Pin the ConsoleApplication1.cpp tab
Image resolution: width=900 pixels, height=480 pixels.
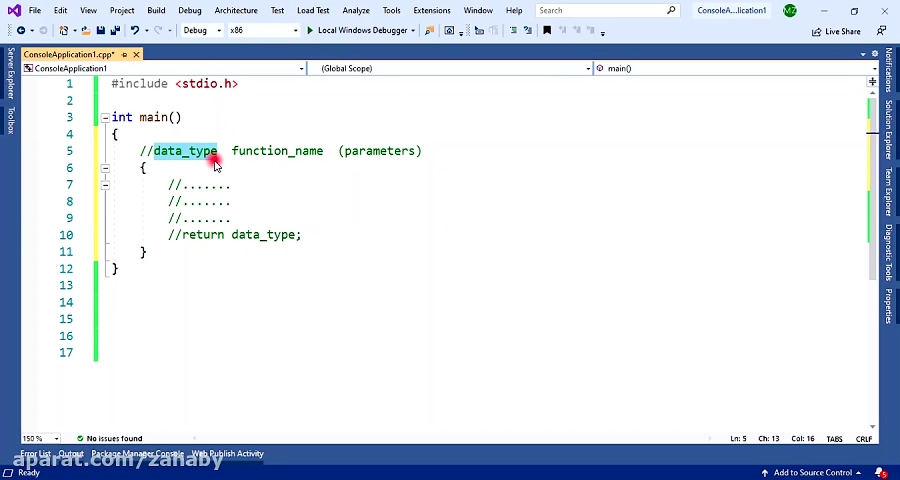coord(123,54)
